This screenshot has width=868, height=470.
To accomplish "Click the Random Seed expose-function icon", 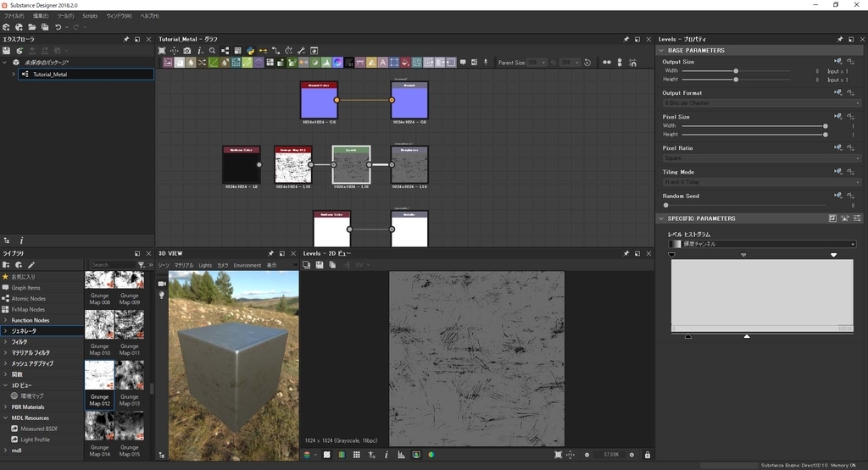I will point(851,196).
